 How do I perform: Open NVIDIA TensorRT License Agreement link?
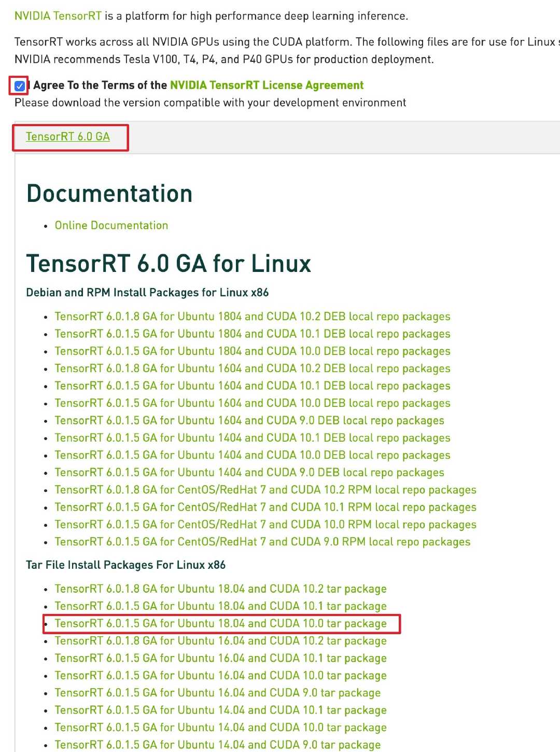tap(267, 85)
